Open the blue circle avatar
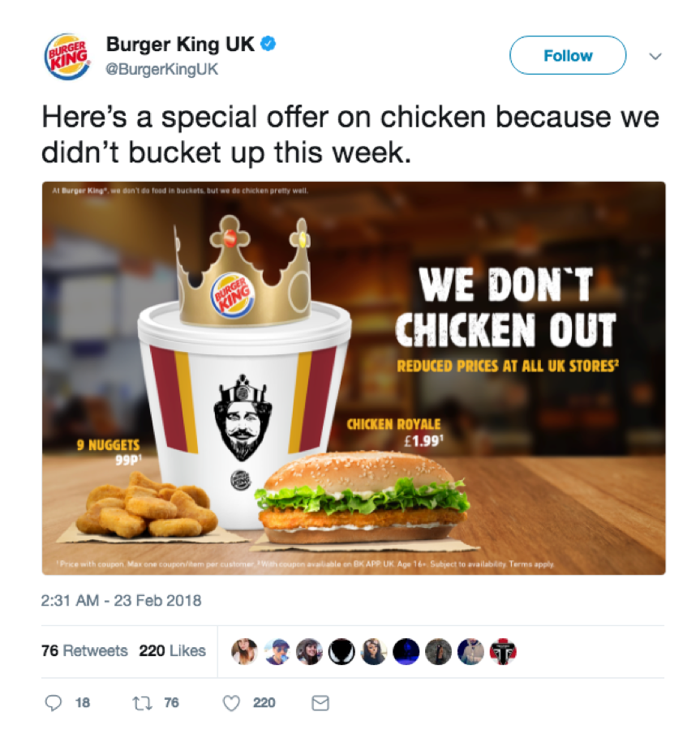700x742 pixels. [406, 652]
